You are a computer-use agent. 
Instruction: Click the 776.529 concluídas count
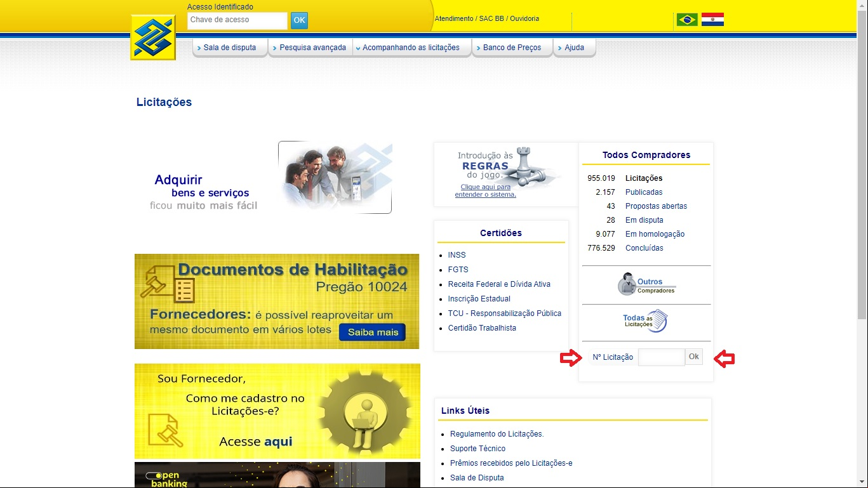click(601, 248)
